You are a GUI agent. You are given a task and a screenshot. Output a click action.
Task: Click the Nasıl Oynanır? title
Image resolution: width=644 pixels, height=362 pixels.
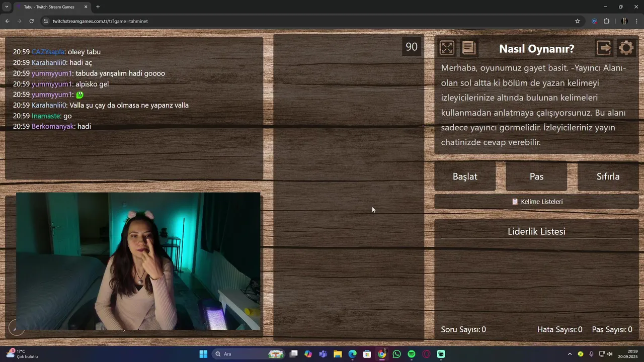click(536, 49)
